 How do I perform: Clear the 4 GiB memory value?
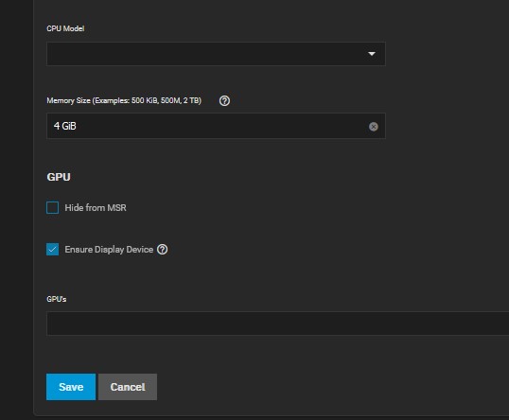[374, 126]
